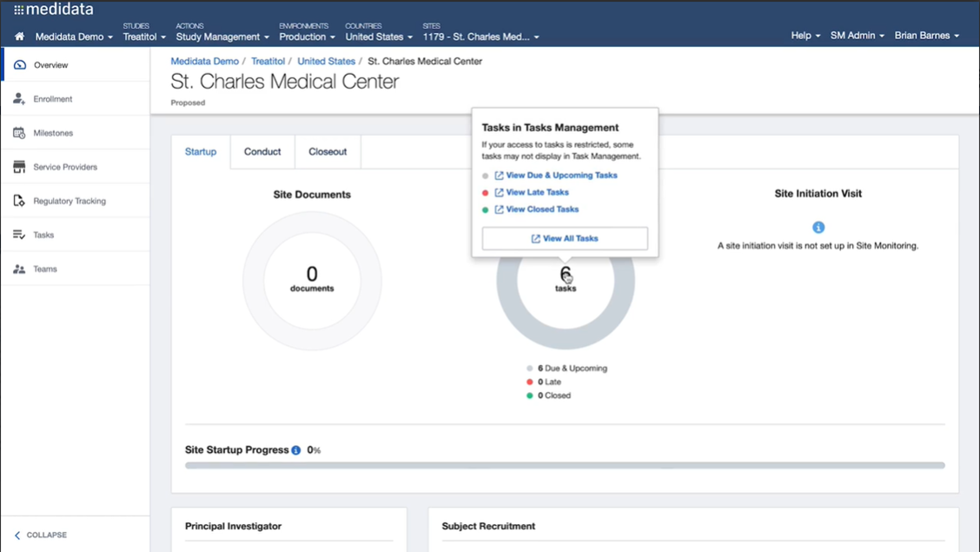Click the 'Principal Investigator' card heading
The image size is (980, 552).
click(233, 527)
